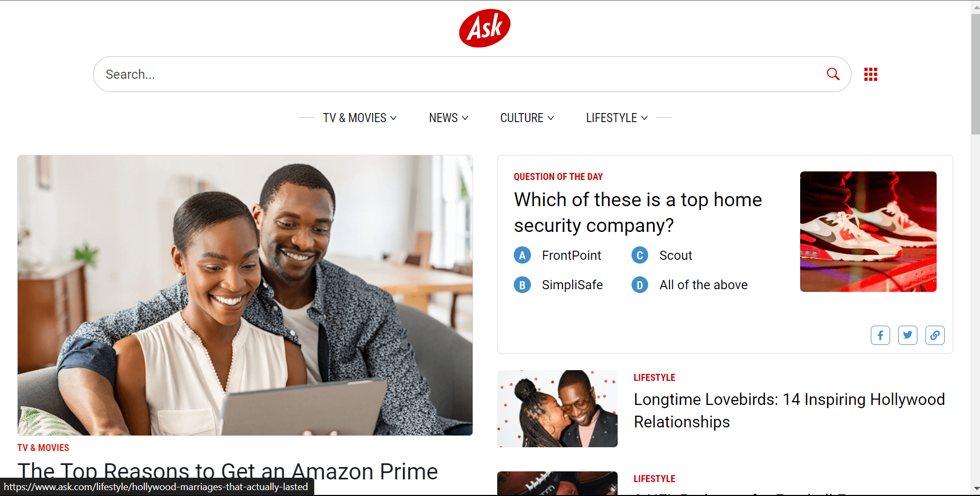Image resolution: width=980 pixels, height=496 pixels.
Task: Open Longtime Lovebirds Hollywood Relationships article
Action: point(789,411)
